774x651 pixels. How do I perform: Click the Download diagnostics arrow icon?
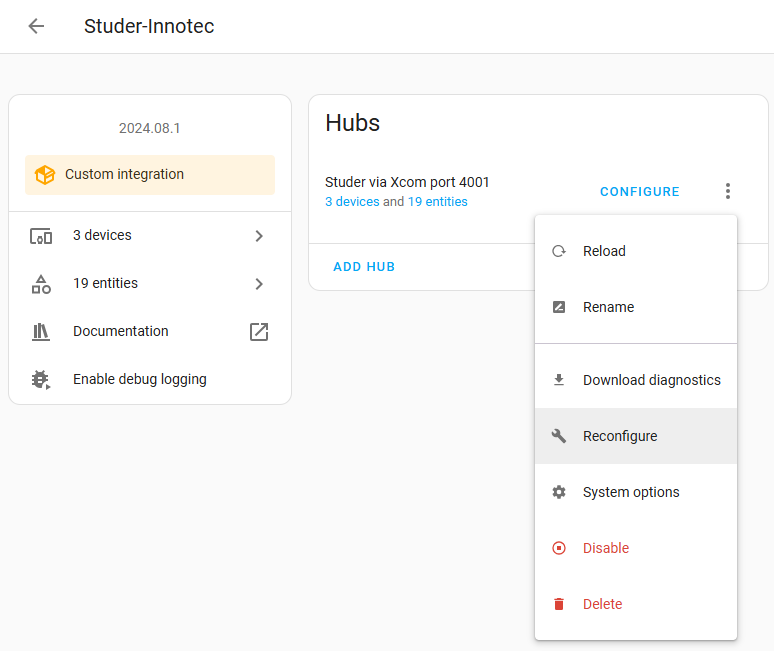click(x=559, y=380)
